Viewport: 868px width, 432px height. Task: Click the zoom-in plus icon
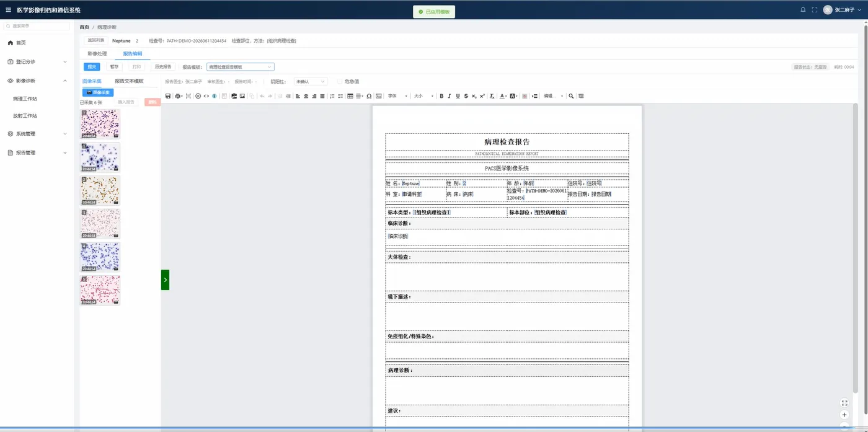tap(844, 415)
